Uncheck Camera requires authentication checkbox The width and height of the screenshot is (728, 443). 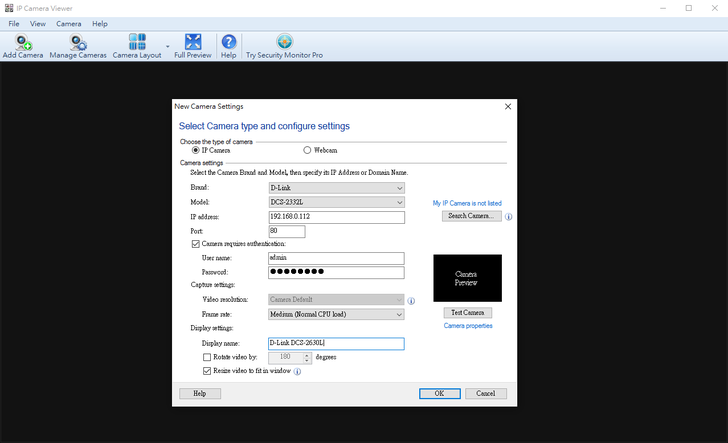click(x=196, y=244)
